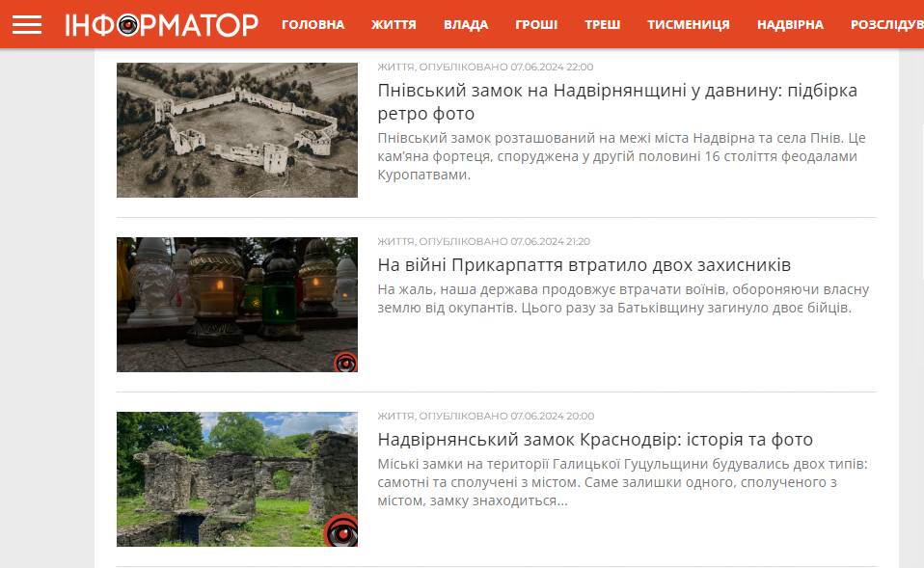The height and width of the screenshot is (568, 924).
Task: Open headline На війні Прикарпаття втратило двох захисників
Action: point(584,265)
